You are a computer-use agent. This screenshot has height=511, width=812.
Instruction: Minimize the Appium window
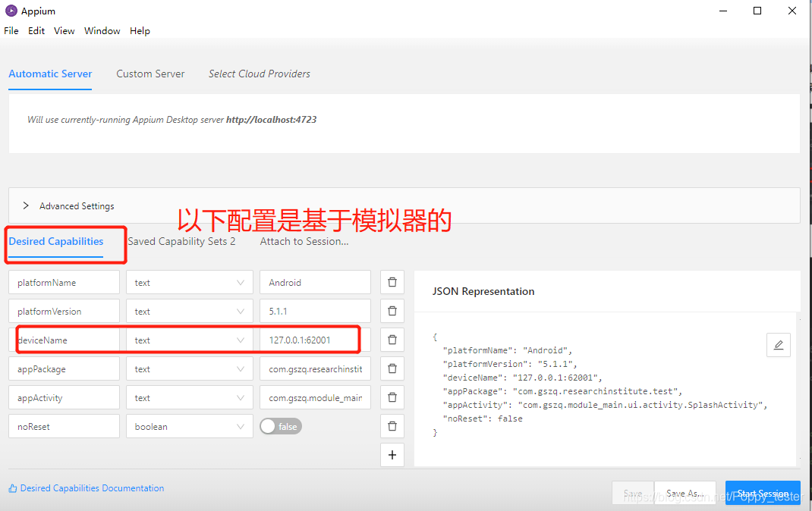tap(723, 11)
